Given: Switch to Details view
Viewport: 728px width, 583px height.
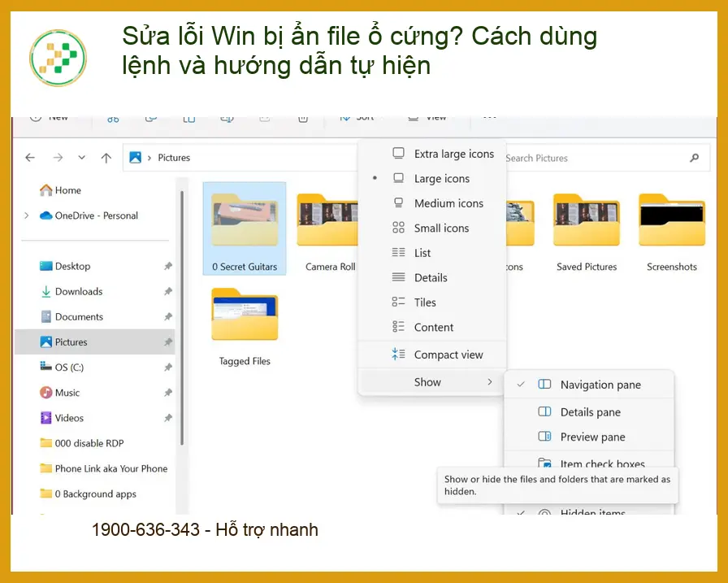Looking at the screenshot, I should click(x=432, y=277).
